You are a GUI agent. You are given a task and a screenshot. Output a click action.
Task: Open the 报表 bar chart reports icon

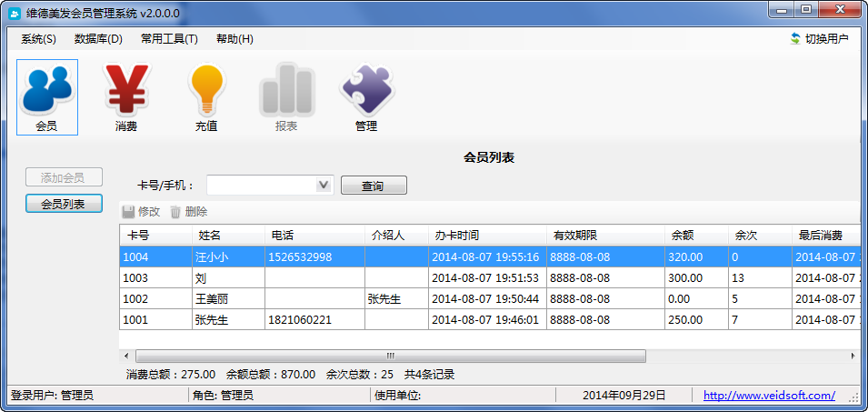coord(286,97)
